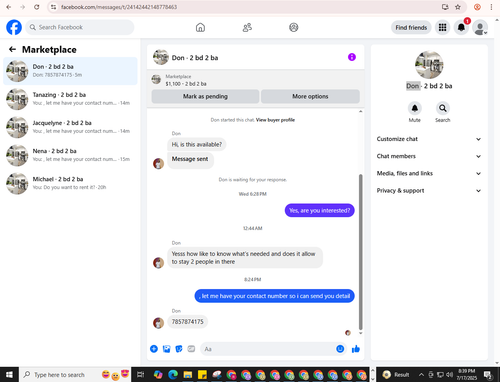Open the View buyer profile link
The width and height of the screenshot is (500, 382).
275,120
